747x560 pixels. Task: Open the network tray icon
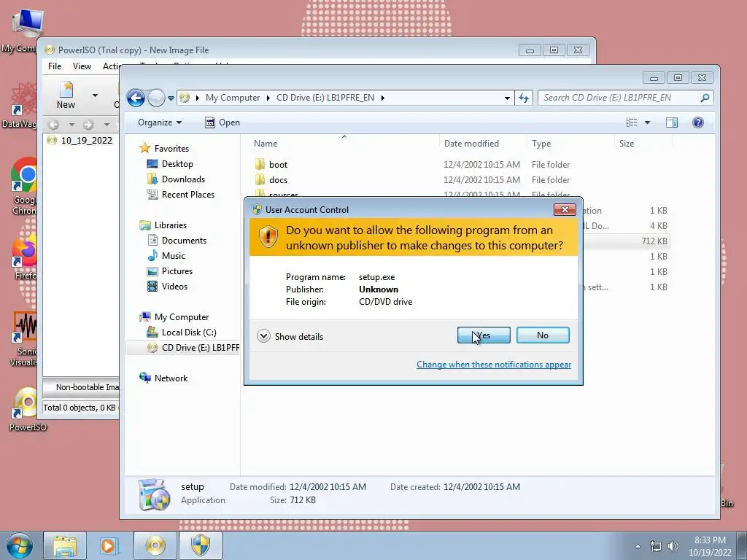tap(656, 546)
